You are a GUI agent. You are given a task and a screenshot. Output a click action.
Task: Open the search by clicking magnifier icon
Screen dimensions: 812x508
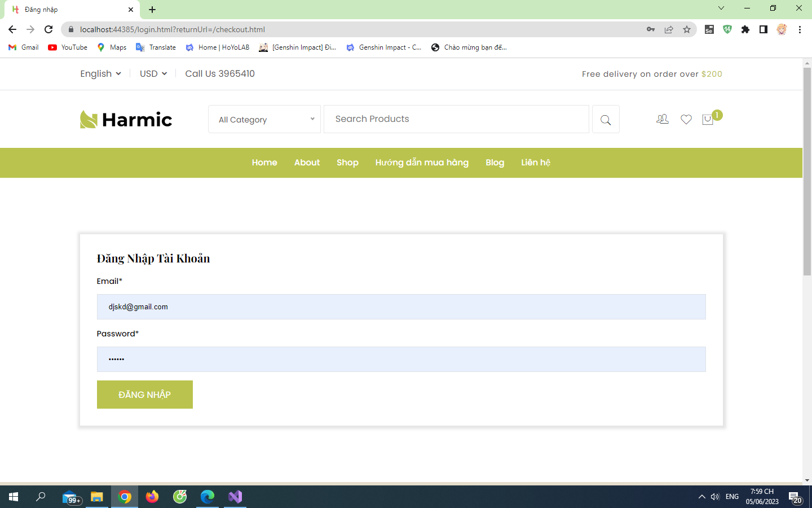click(x=606, y=119)
